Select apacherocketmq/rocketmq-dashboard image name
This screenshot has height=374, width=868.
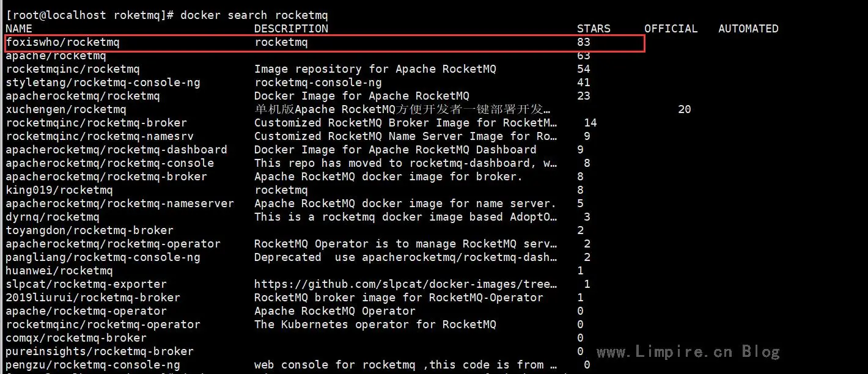coord(116,150)
